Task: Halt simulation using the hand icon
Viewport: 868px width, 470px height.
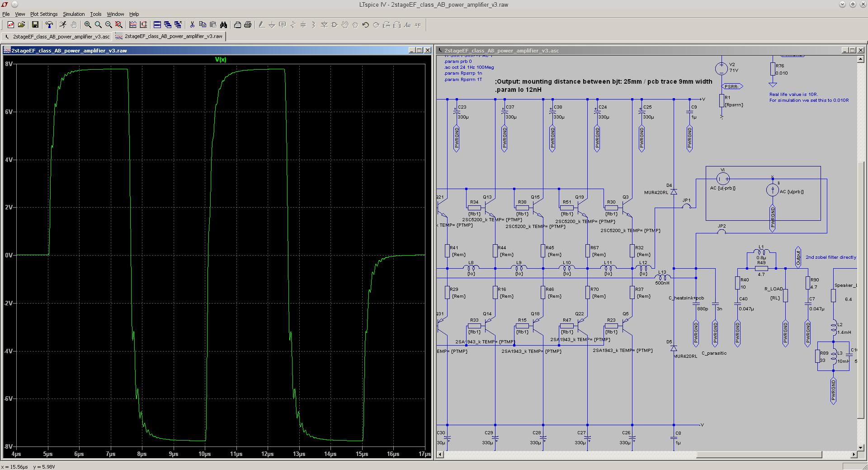Action: coord(74,25)
